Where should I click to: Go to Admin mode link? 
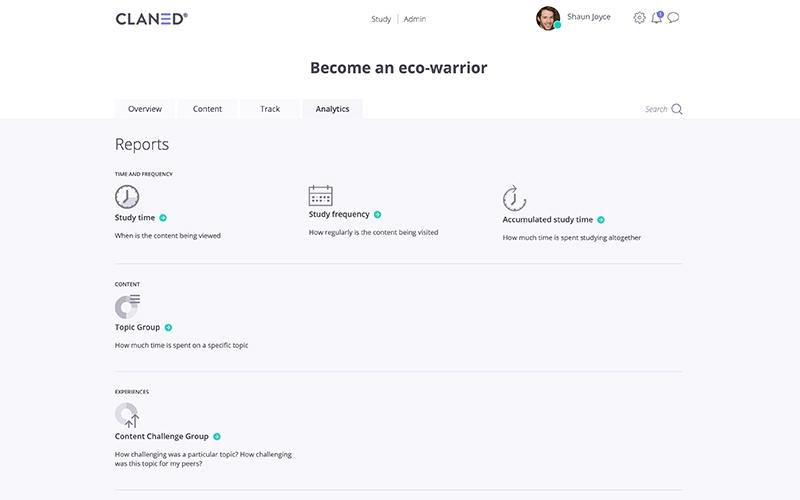[x=415, y=19]
